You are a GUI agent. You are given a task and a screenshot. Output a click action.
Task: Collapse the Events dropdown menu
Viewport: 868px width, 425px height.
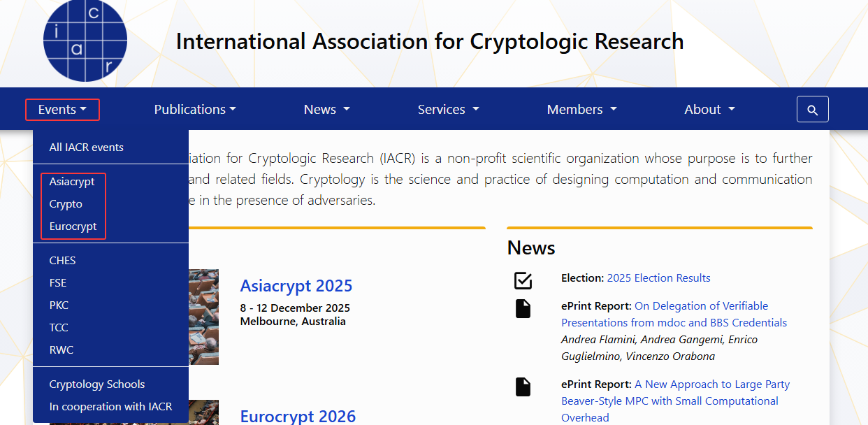coord(62,110)
